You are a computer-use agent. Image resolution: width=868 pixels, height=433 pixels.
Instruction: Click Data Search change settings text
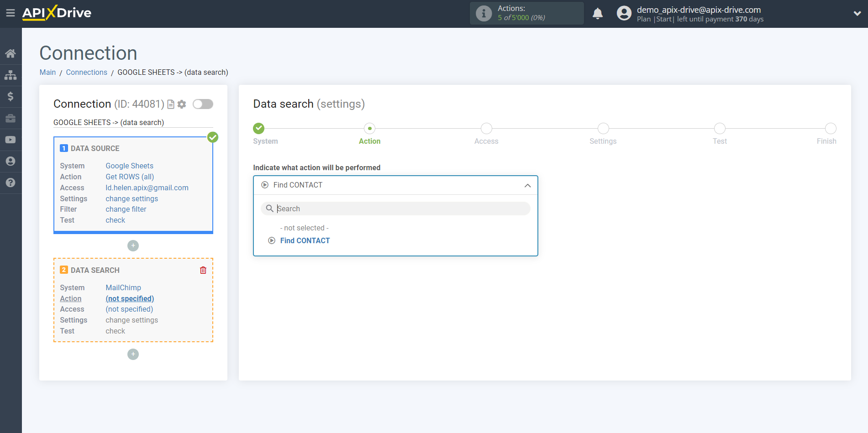click(132, 320)
